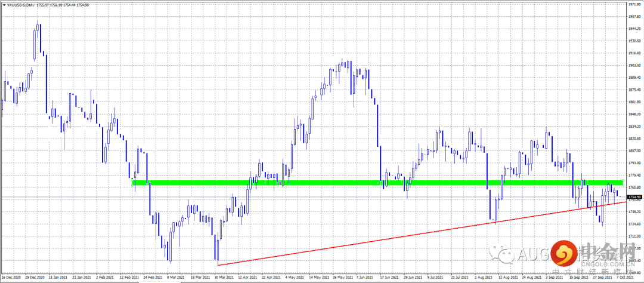Select the green horizontal support zone rectangle
Image resolution: width=644 pixels, height=283 pixels.
(378, 183)
